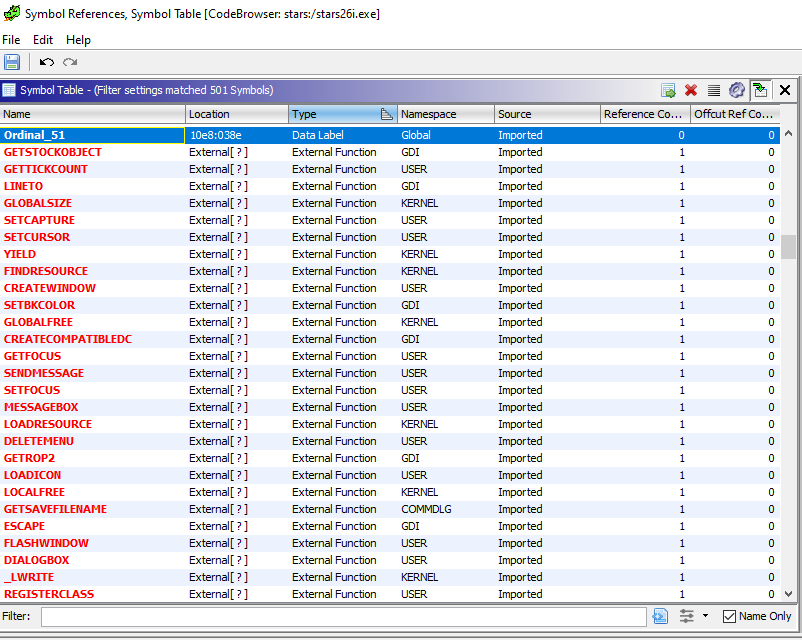Open the Help menu
This screenshot has width=802, height=640.
[78, 40]
